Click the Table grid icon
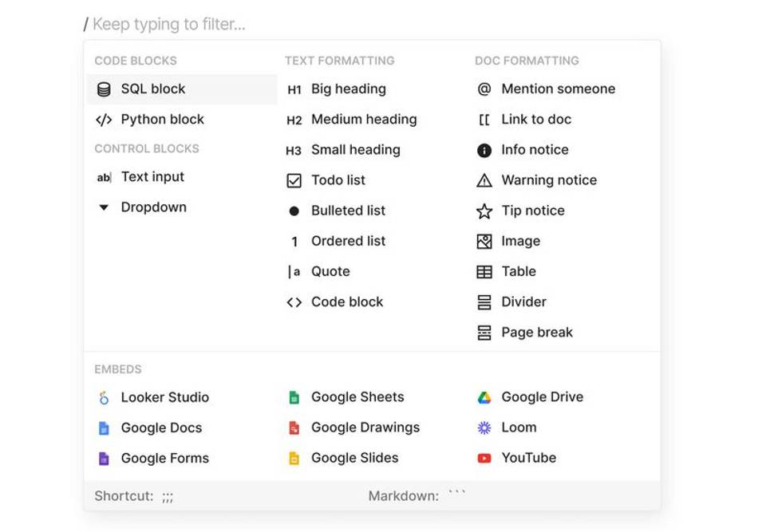The width and height of the screenshot is (766, 532). pyautogui.click(x=484, y=272)
